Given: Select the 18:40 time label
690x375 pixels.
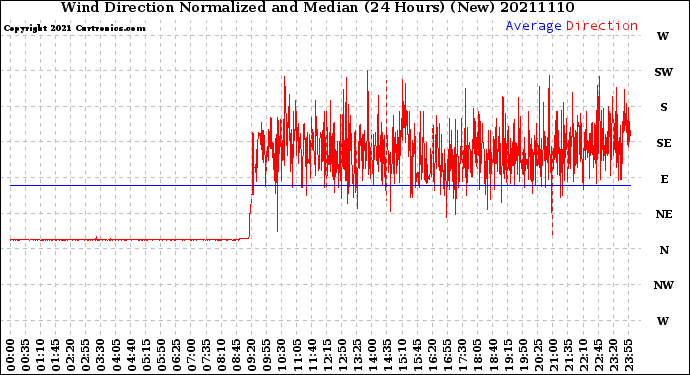Looking at the screenshot, I should point(493,355).
